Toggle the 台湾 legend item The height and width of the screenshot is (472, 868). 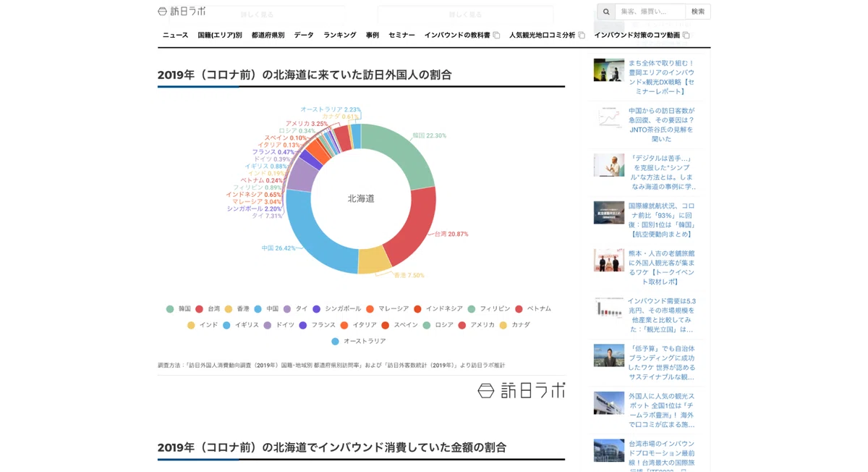208,309
